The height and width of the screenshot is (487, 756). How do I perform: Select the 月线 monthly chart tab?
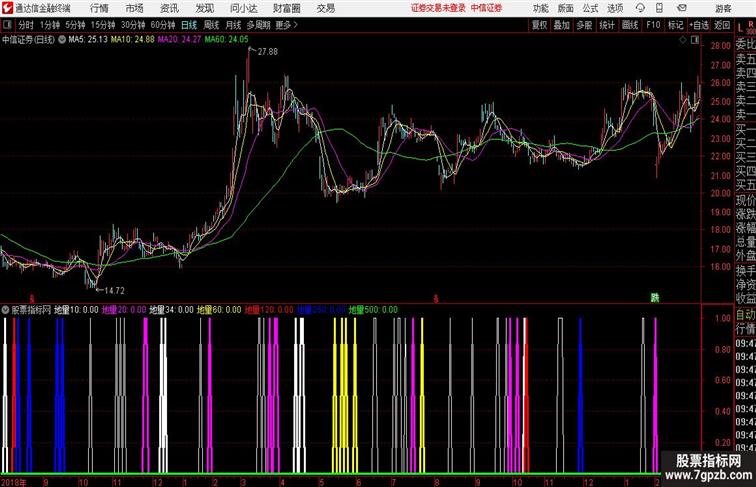pyautogui.click(x=233, y=25)
